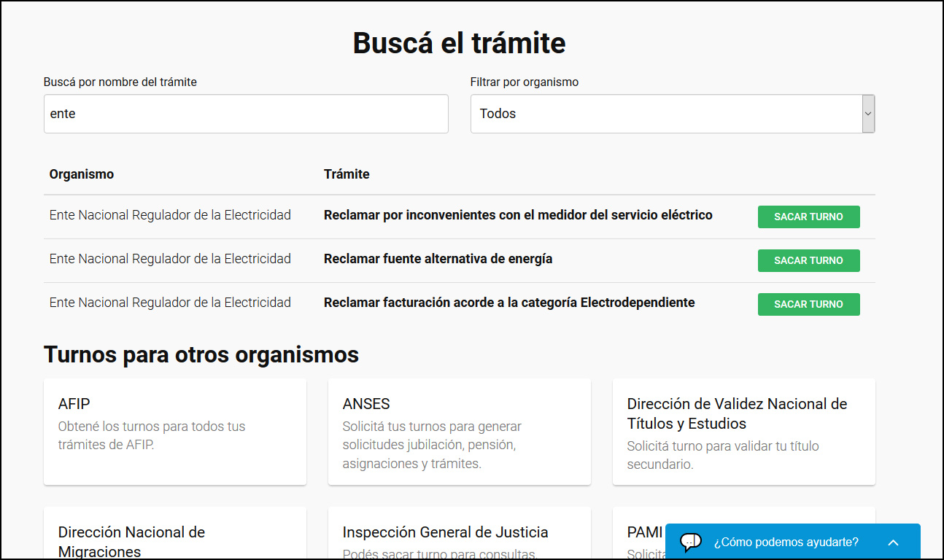Screen dimensions: 944x560
Task: Click the dropdown arrow beside Todos
Action: pos(868,114)
